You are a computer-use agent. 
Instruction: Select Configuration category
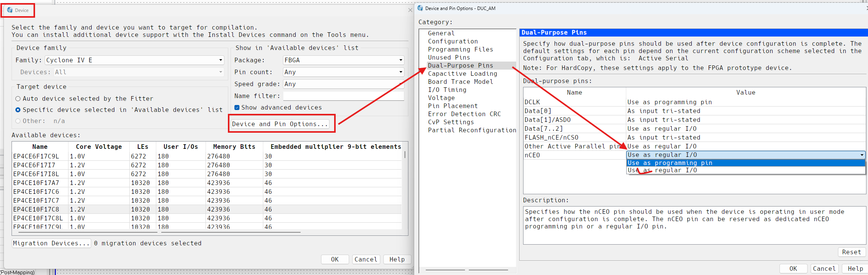(453, 42)
